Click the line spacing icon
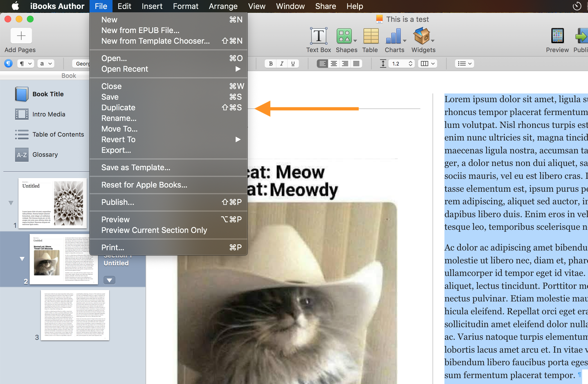 point(383,64)
